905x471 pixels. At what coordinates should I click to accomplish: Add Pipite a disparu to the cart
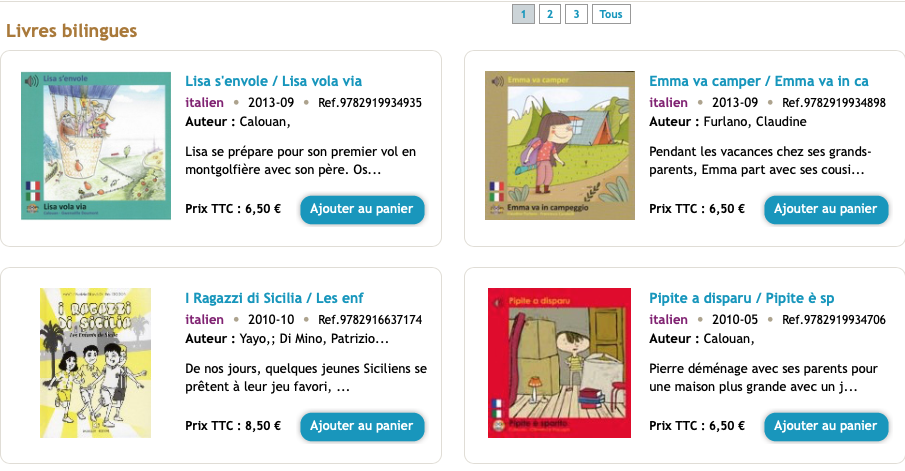coord(826,426)
